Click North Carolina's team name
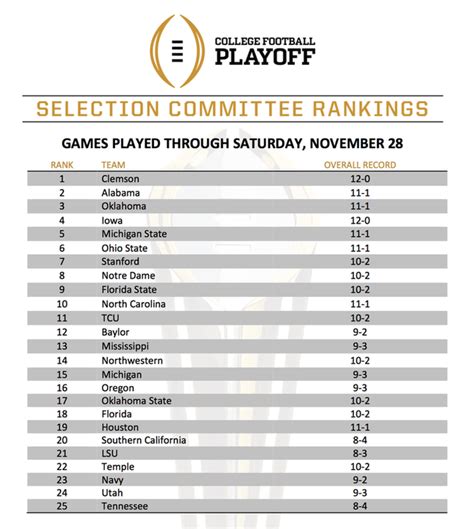This screenshot has width=474, height=529. point(134,304)
